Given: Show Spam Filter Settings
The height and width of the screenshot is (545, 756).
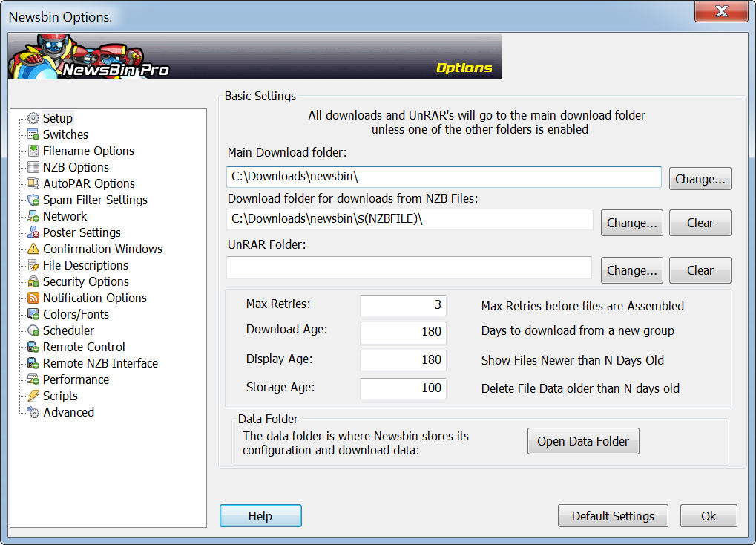Looking at the screenshot, I should tap(95, 200).
